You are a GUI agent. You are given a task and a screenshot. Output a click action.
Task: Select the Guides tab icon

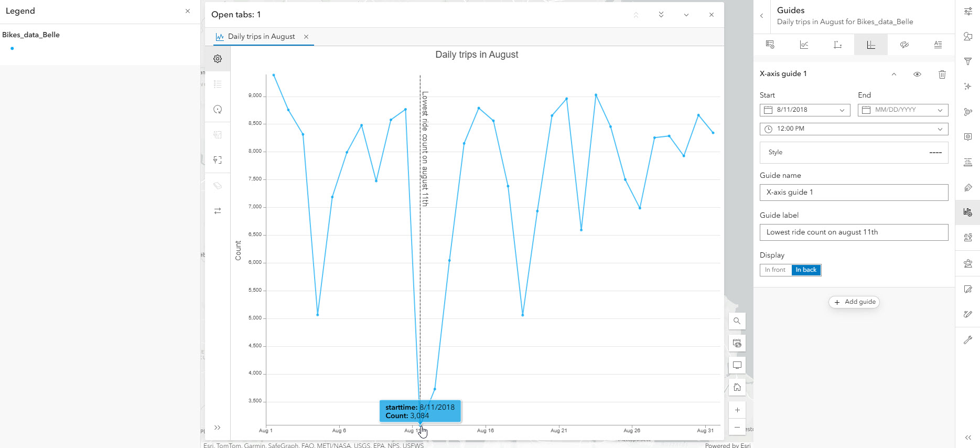point(871,45)
